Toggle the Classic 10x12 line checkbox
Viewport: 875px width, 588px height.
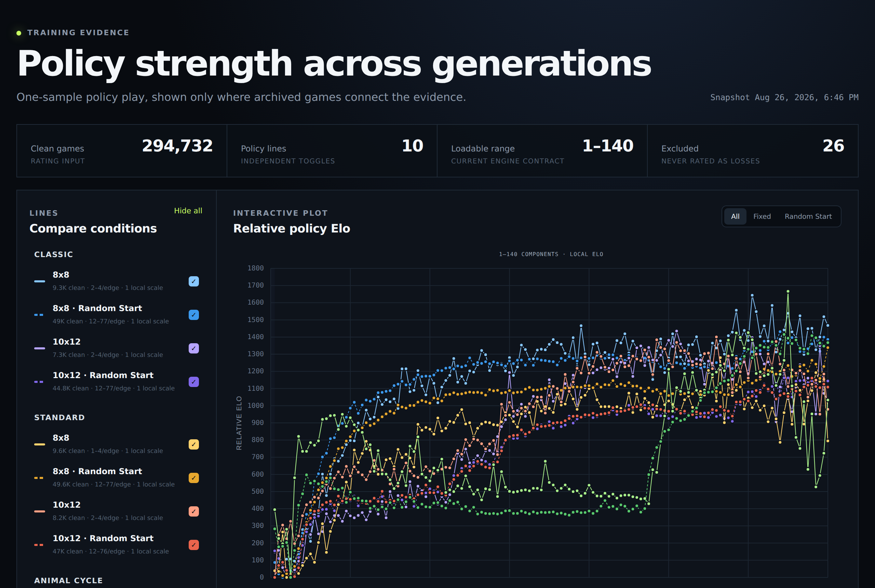tap(193, 348)
